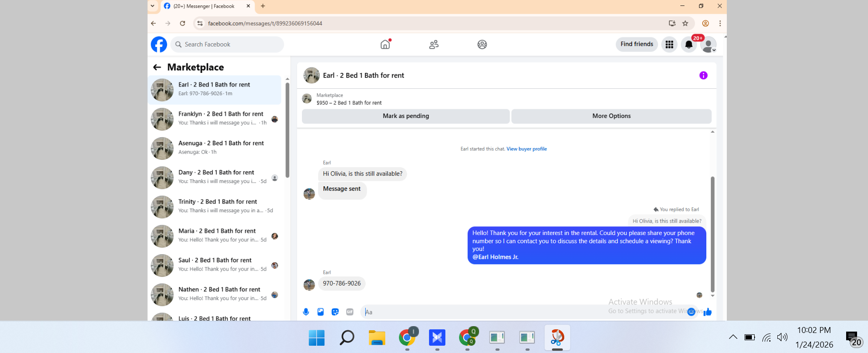Click the Search Facebook field
Image resolution: width=868 pixels, height=353 pixels.
coord(227,44)
